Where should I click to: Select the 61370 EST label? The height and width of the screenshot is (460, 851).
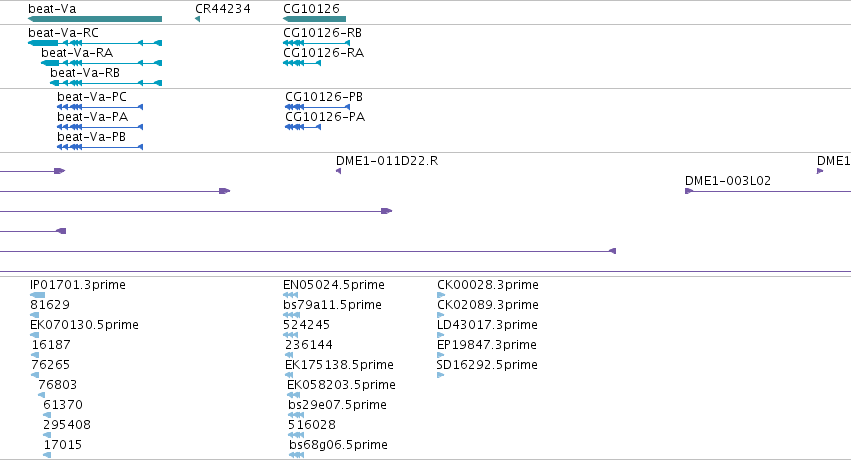63,405
